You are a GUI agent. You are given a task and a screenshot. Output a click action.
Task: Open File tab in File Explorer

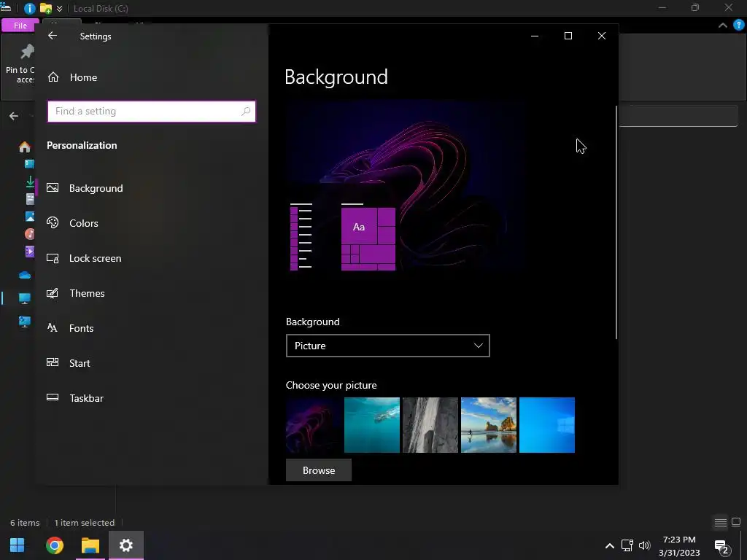(20, 26)
